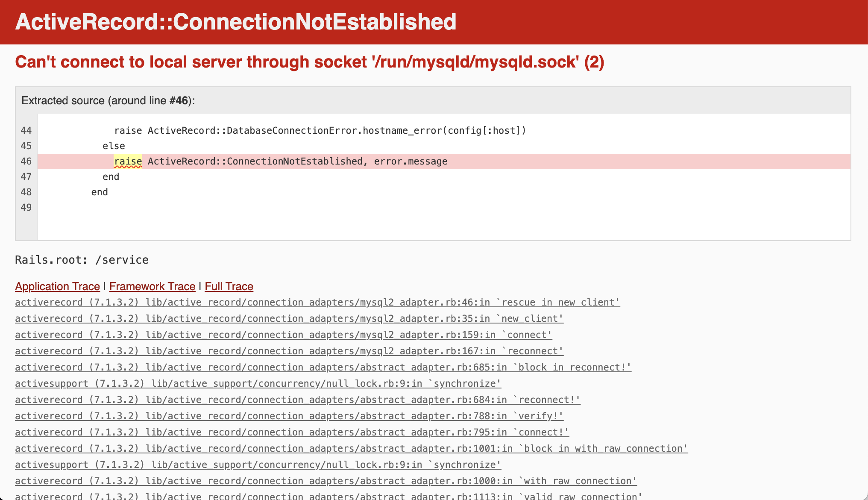Click abstract_adapter.rb:684 'reconnect!' trace entry

297,400
